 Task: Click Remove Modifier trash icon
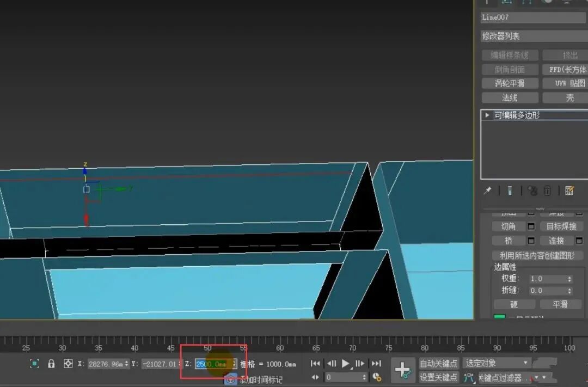click(x=547, y=191)
